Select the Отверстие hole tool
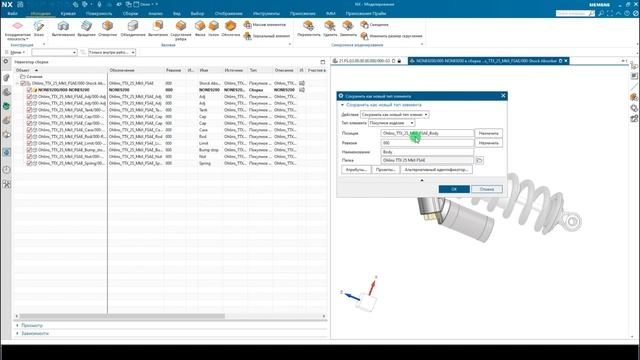Image resolution: width=640 pixels, height=360 pixels. [x=107, y=29]
